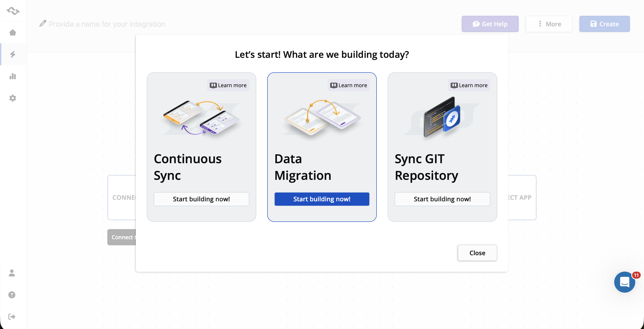Click the app logo in sidebar
Image resolution: width=644 pixels, height=329 pixels.
pos(13,11)
